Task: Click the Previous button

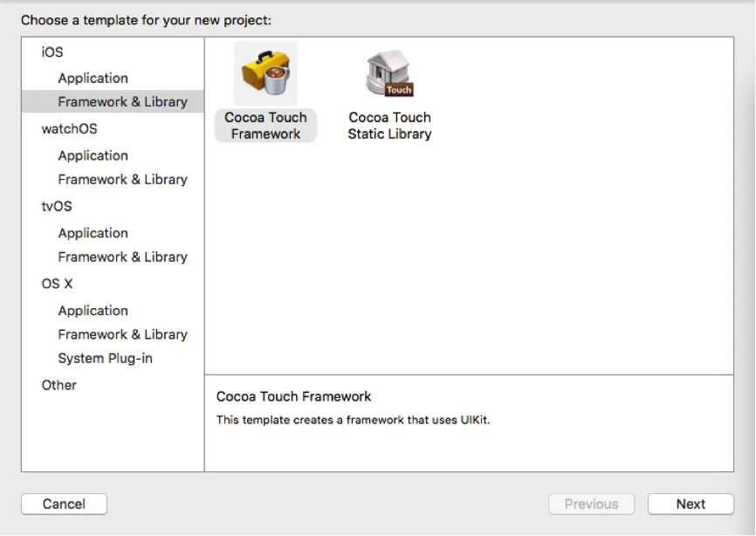Action: click(592, 505)
